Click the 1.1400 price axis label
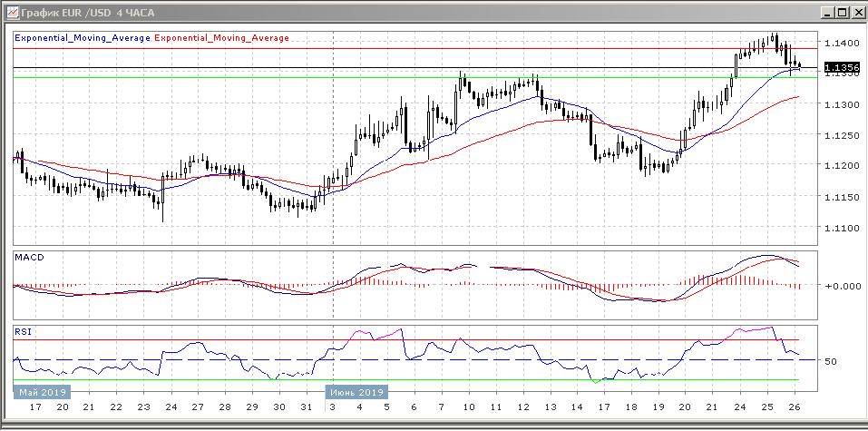This screenshot has width=868, height=431. [842, 43]
